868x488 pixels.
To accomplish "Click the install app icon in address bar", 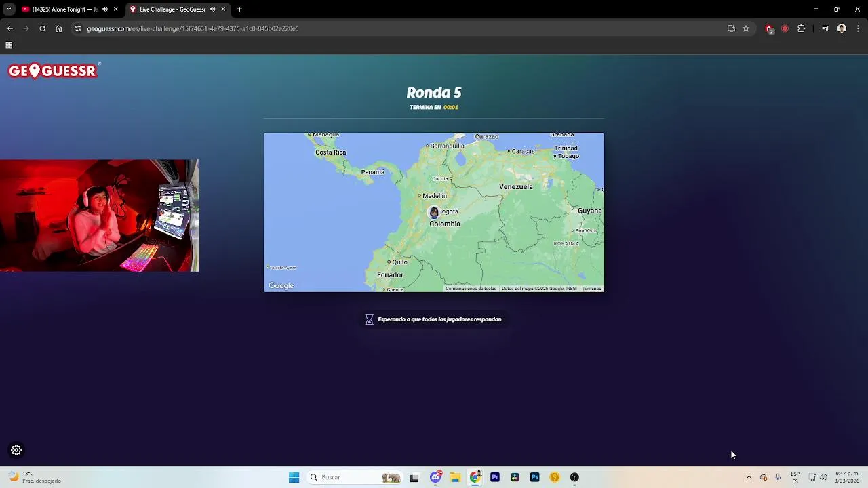I will 731,28.
